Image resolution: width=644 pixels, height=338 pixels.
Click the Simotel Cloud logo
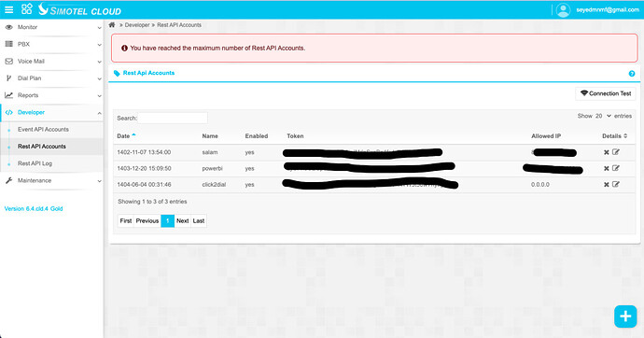point(79,9)
